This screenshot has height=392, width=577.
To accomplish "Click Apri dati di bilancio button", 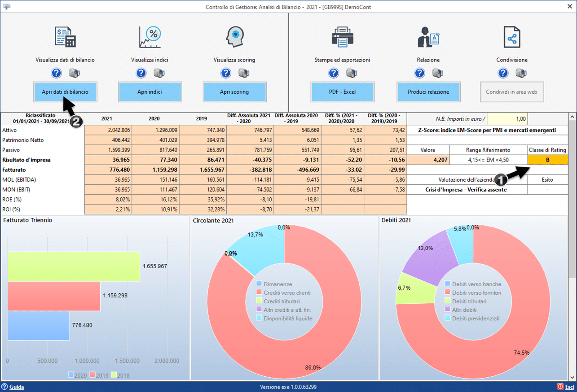I will tap(65, 92).
